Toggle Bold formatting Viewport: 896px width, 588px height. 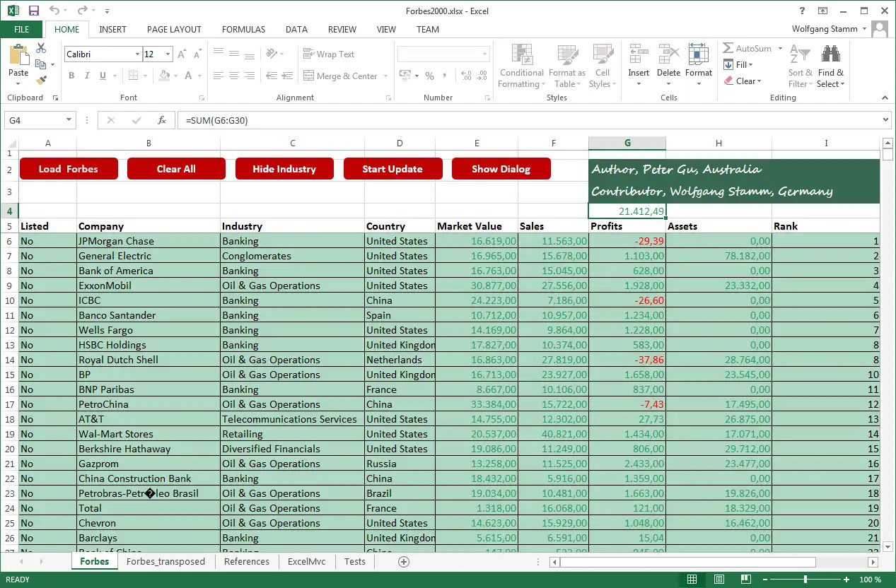[x=71, y=76]
